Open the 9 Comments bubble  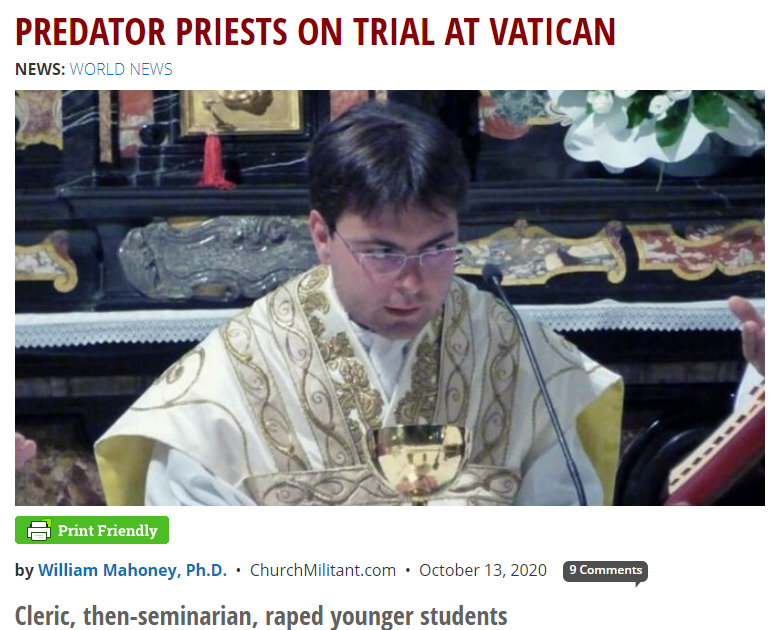(605, 571)
